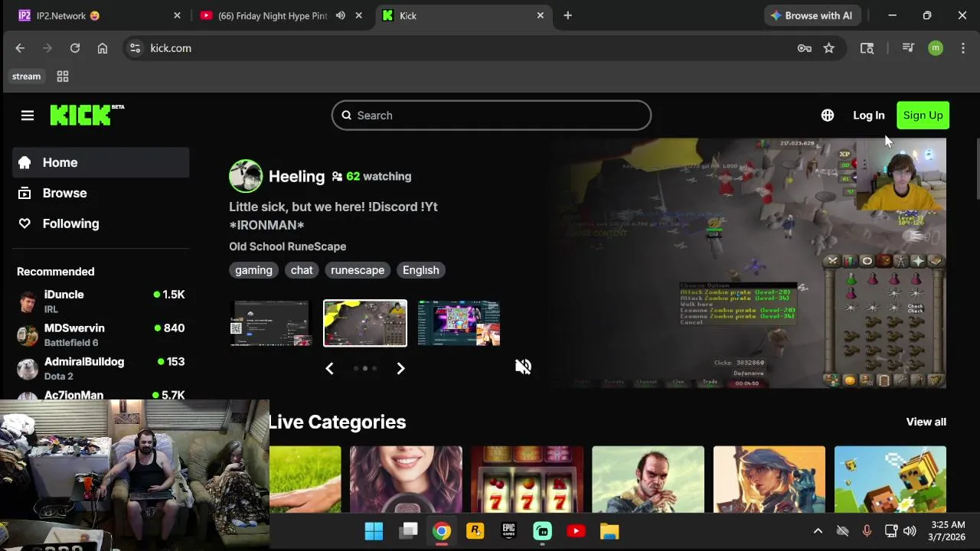Select Following in sidebar
Screen dimensions: 980x551
point(100,223)
